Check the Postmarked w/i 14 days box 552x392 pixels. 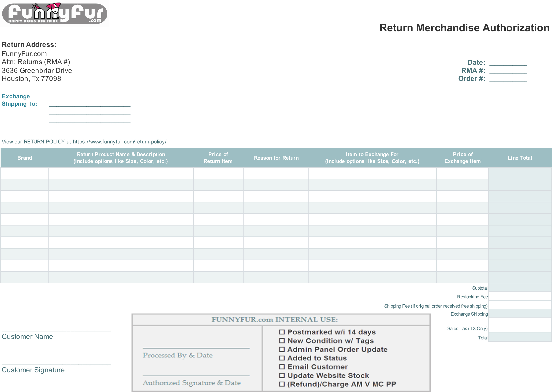click(x=282, y=332)
